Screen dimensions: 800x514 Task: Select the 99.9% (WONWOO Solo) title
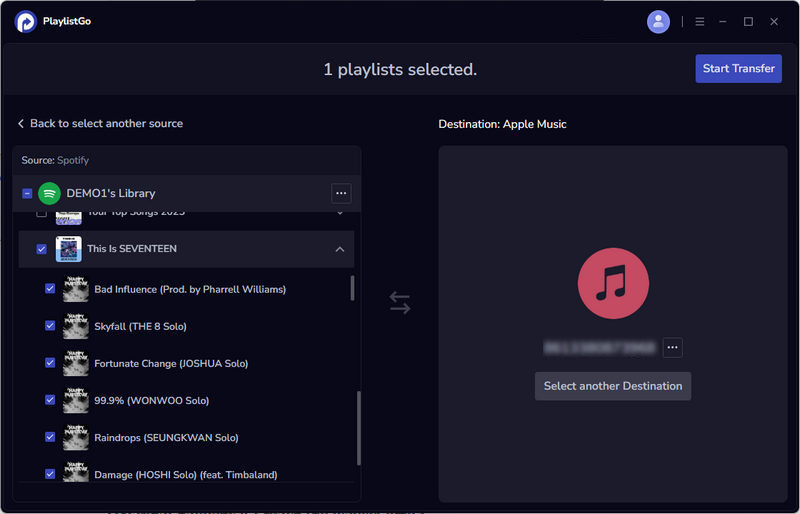pyautogui.click(x=152, y=401)
